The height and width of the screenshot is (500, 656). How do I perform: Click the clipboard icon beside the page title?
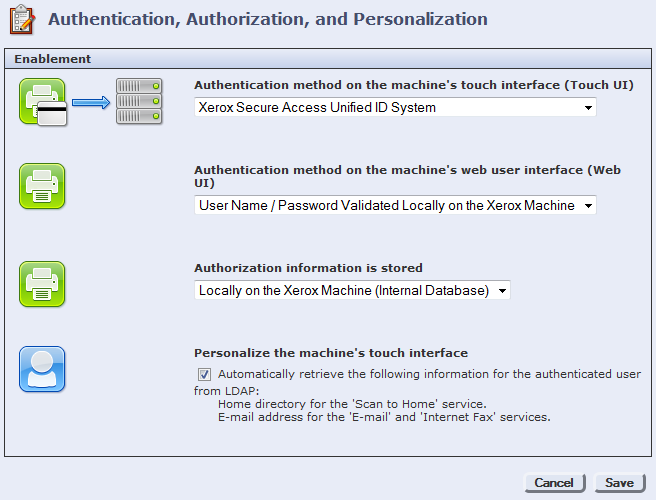(21, 20)
